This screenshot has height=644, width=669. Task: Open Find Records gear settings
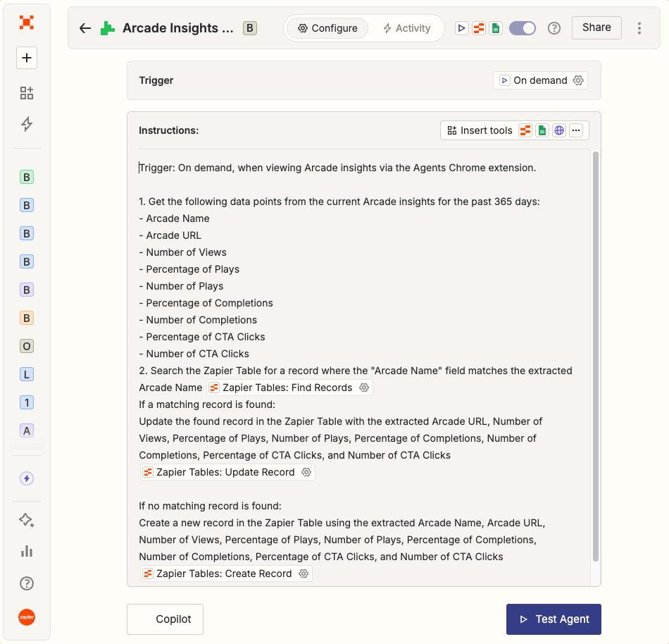364,388
